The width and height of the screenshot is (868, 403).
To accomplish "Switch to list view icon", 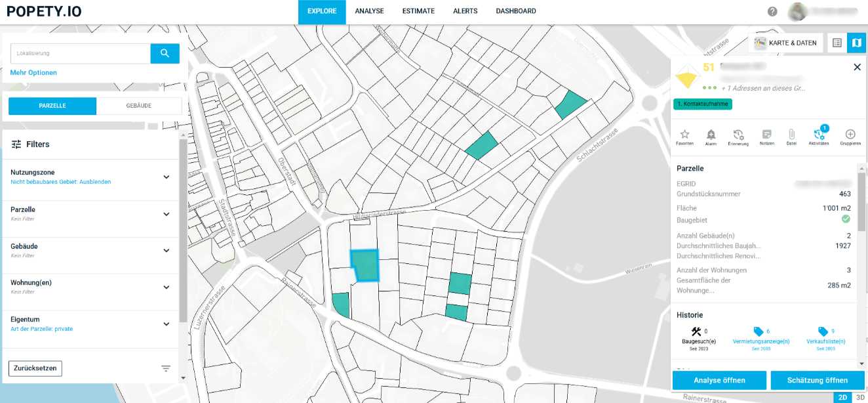I will coord(837,43).
